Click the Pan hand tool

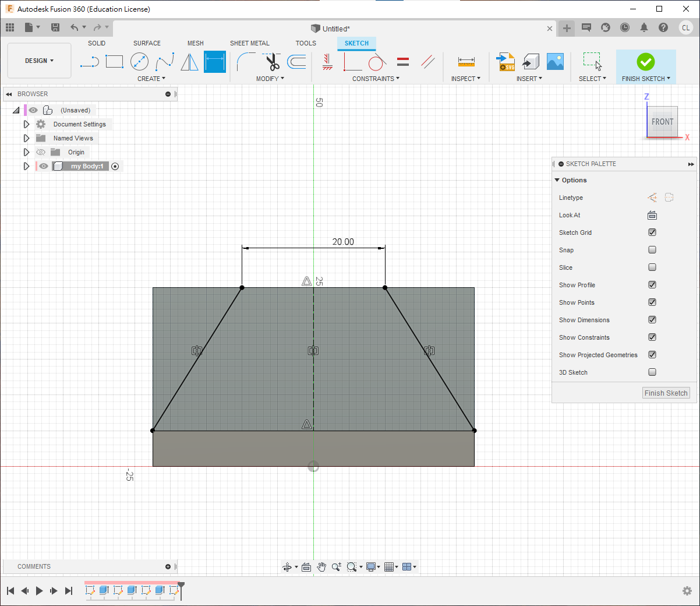point(321,567)
